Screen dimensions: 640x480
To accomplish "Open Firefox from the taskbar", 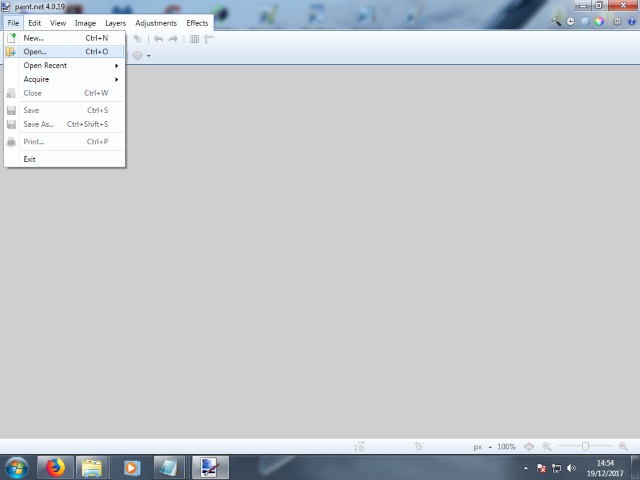I will [54, 467].
